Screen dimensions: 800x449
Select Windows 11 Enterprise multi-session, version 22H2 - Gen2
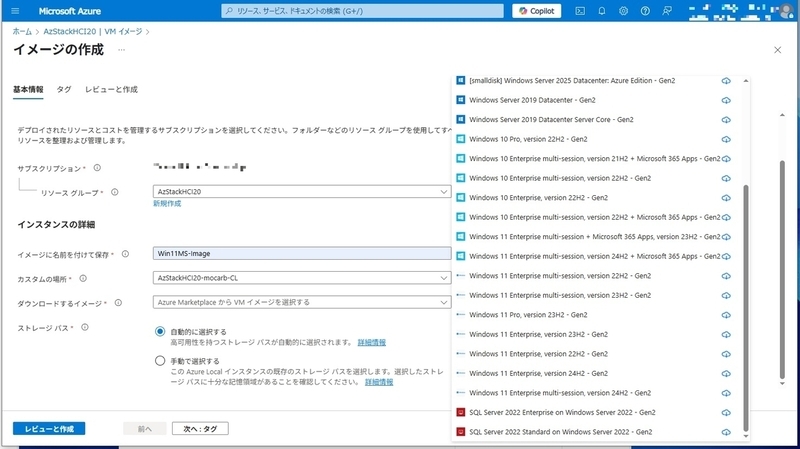[x=560, y=276]
